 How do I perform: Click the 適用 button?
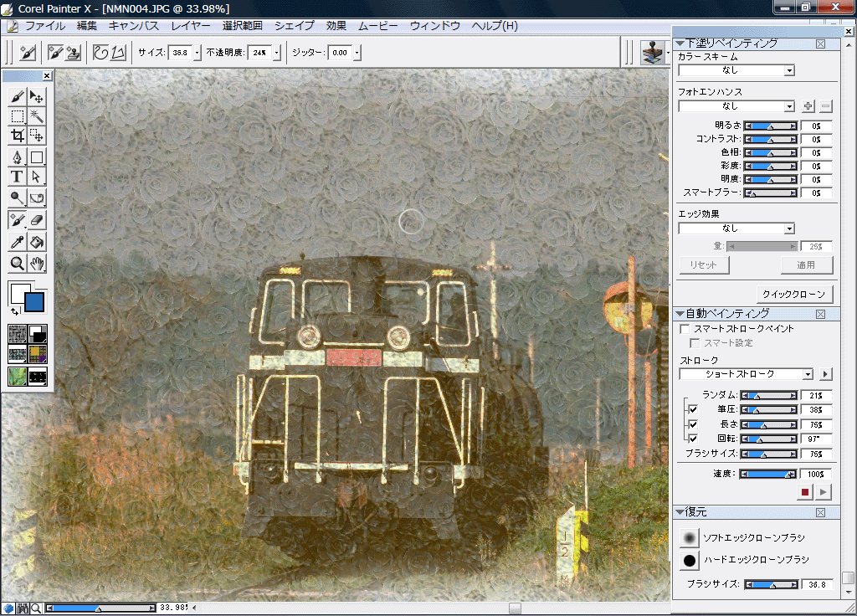(x=806, y=265)
